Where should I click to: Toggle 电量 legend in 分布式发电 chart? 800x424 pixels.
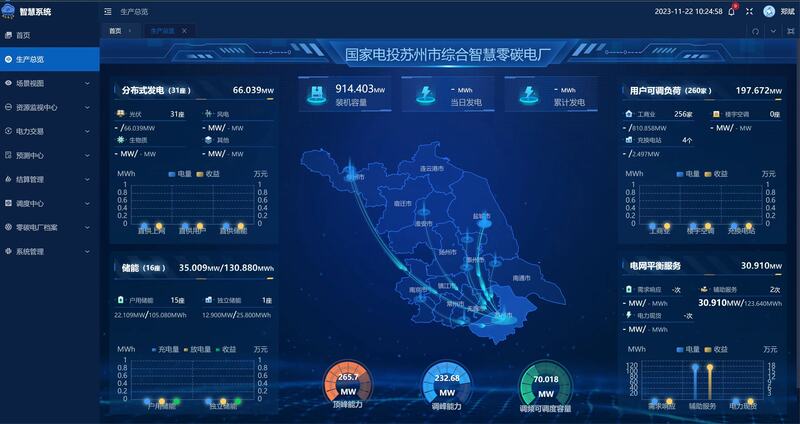coord(180,174)
